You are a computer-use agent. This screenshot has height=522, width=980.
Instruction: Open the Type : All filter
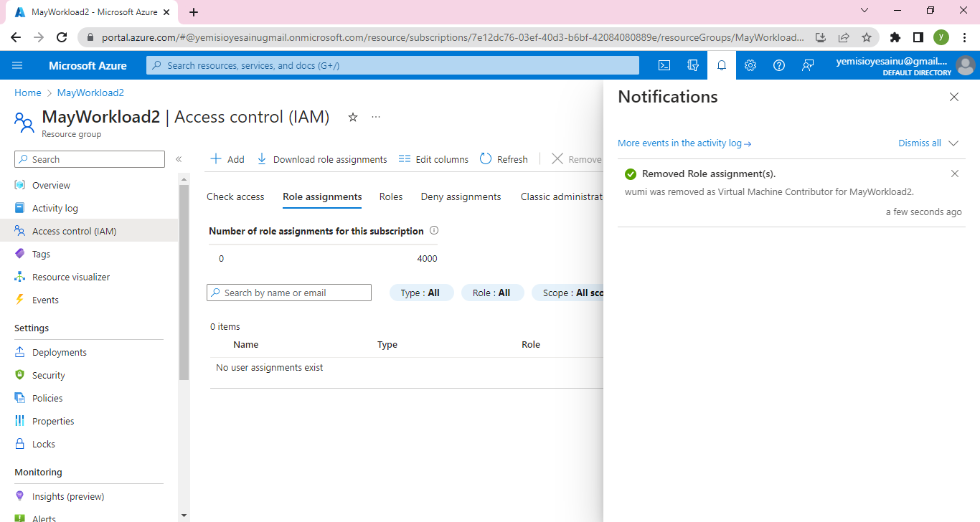(421, 293)
